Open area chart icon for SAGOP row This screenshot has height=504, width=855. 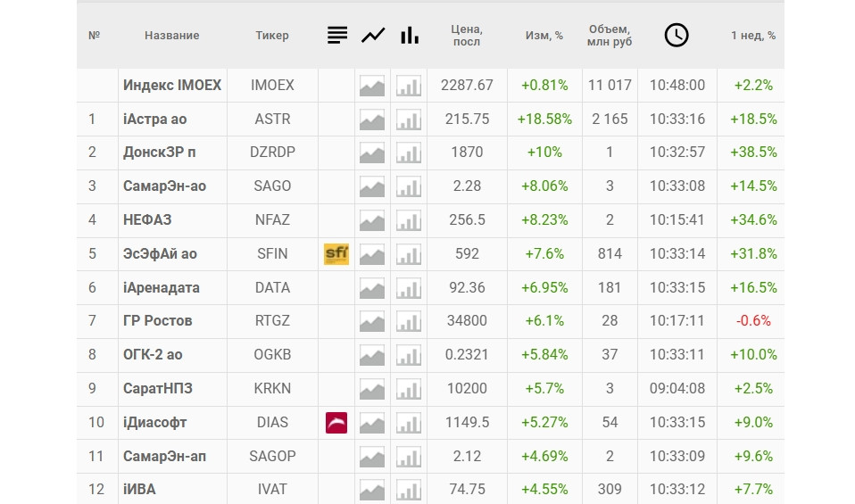pos(372,457)
